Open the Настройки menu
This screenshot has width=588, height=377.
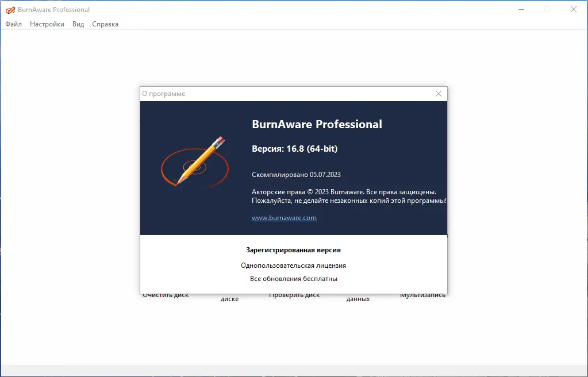click(x=47, y=24)
